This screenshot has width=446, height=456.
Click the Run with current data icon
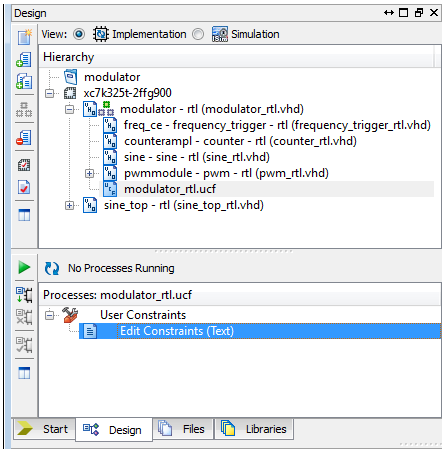point(24,295)
